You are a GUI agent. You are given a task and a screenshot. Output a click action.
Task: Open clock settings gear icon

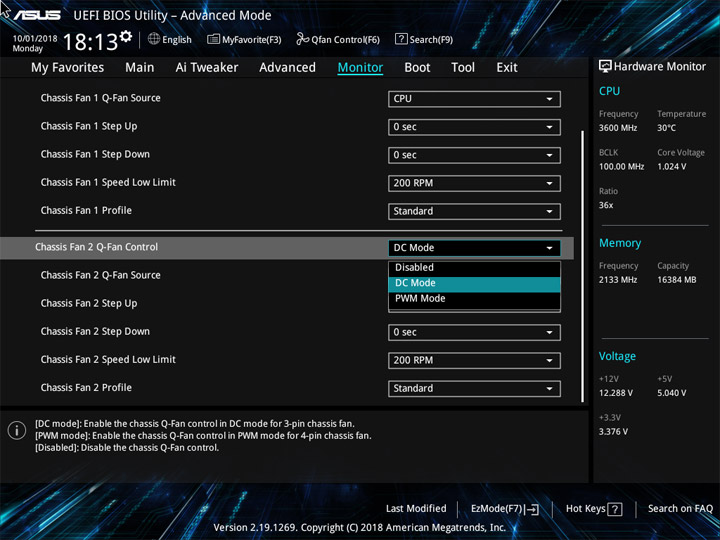click(x=126, y=36)
